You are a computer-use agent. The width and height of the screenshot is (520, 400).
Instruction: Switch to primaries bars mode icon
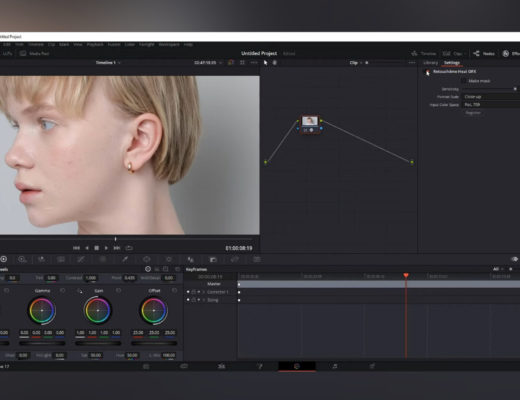[x=157, y=269]
